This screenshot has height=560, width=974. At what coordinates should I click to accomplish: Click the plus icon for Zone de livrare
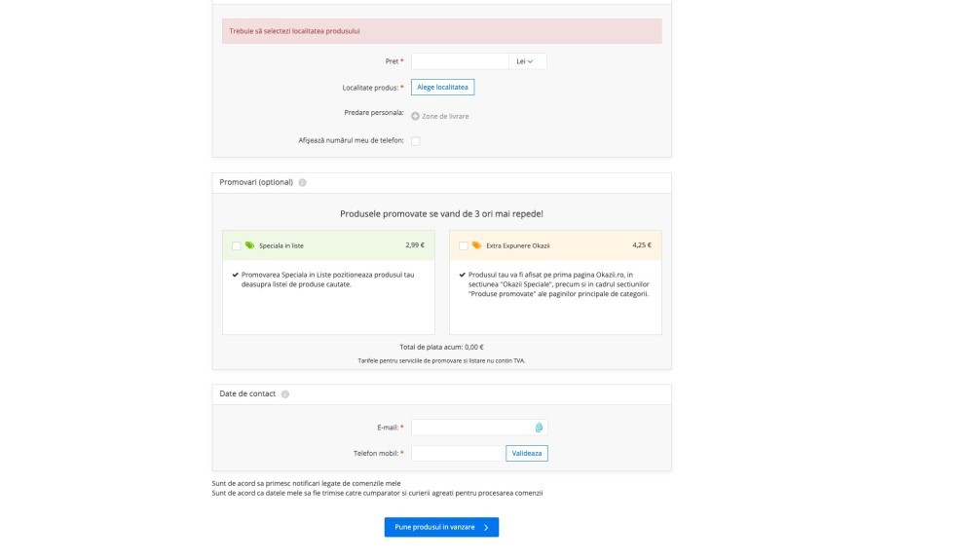415,116
